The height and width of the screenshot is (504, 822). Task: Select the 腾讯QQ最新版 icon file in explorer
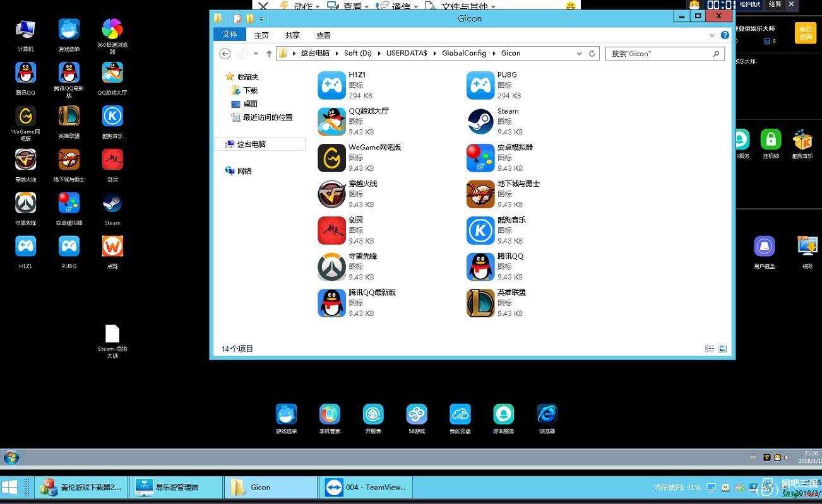(x=357, y=303)
